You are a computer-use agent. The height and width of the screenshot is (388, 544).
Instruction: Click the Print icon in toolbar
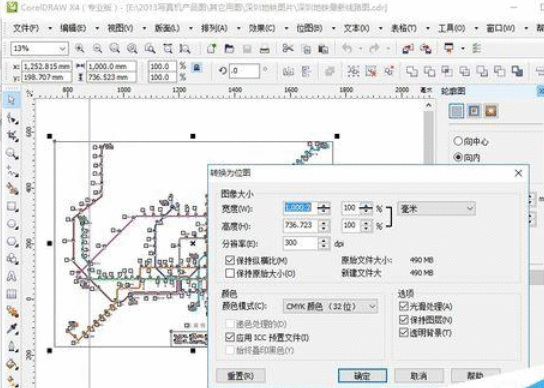[x=265, y=49]
